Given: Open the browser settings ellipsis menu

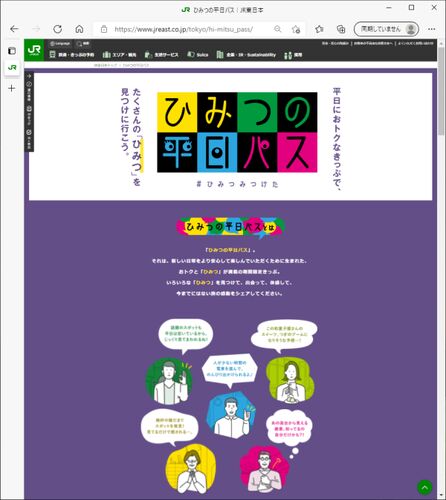Looking at the screenshot, I should click(x=432, y=29).
